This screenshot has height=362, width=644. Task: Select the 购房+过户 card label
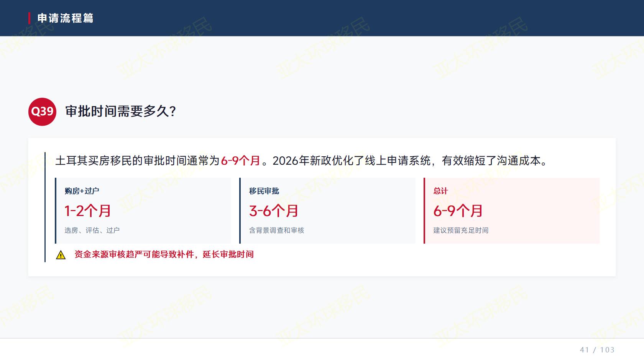[x=82, y=191]
